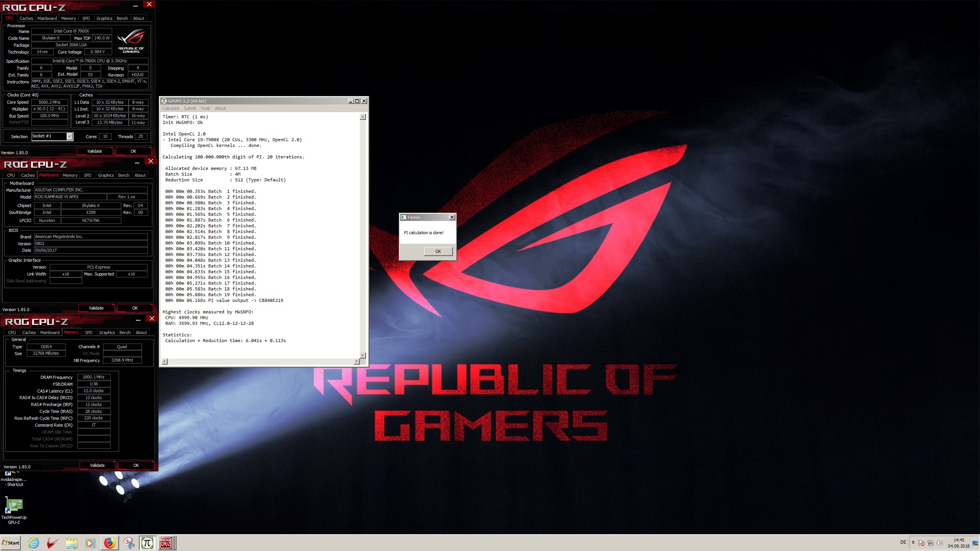Click 'PI calculation is done!' message text

point(424,233)
